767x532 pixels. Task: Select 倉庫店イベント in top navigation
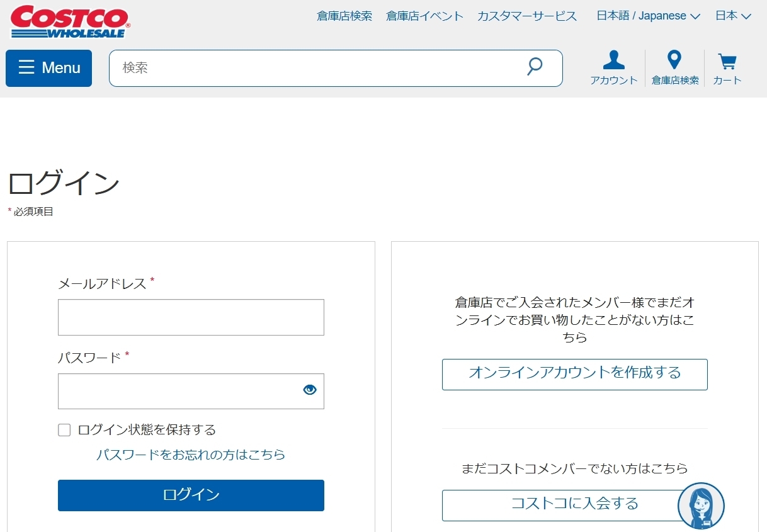[424, 16]
